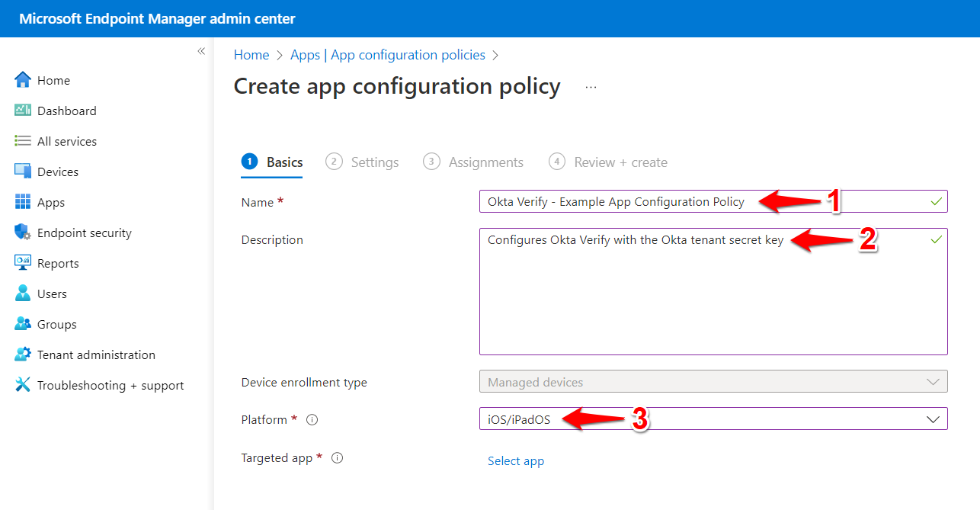Switch to the Settings step tab

[362, 162]
